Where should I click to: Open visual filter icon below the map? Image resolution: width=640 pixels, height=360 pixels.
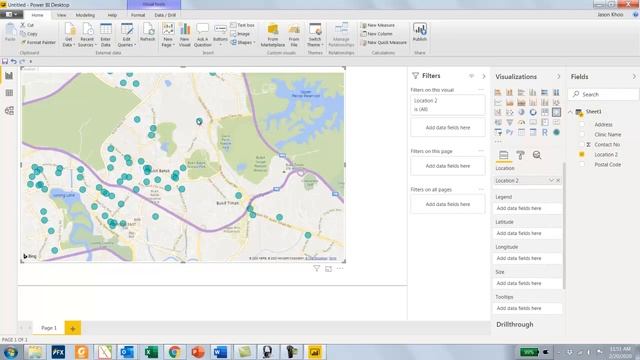[316, 268]
